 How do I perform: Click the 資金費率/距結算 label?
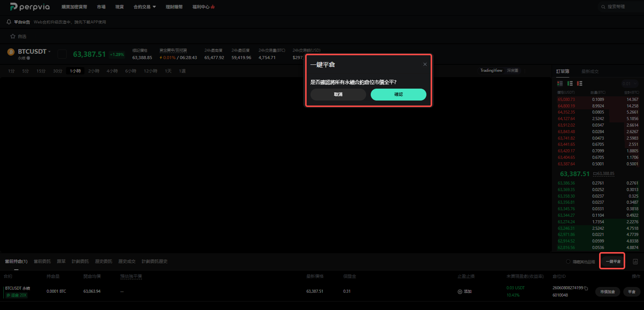(173, 50)
